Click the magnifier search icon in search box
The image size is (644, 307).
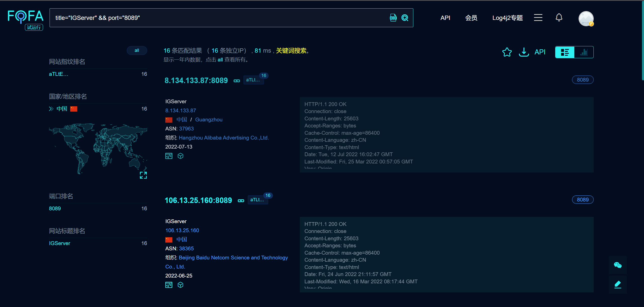(405, 18)
